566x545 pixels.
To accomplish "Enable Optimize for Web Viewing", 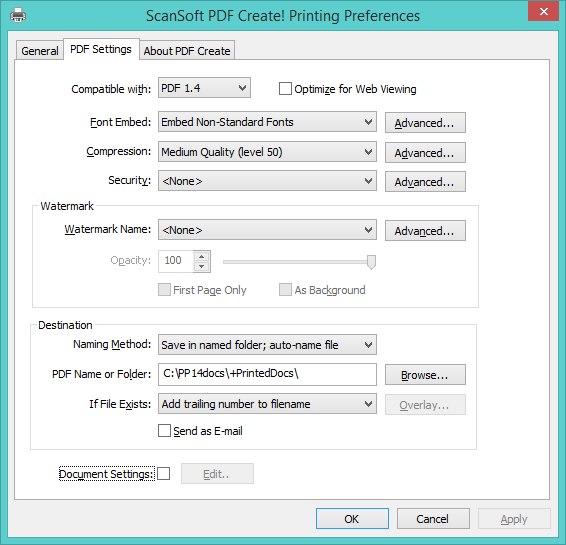I will click(x=285, y=89).
